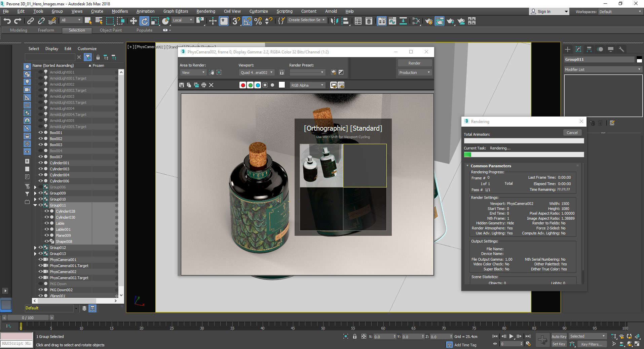
Task: Toggle the blue channel button
Action: (x=258, y=85)
